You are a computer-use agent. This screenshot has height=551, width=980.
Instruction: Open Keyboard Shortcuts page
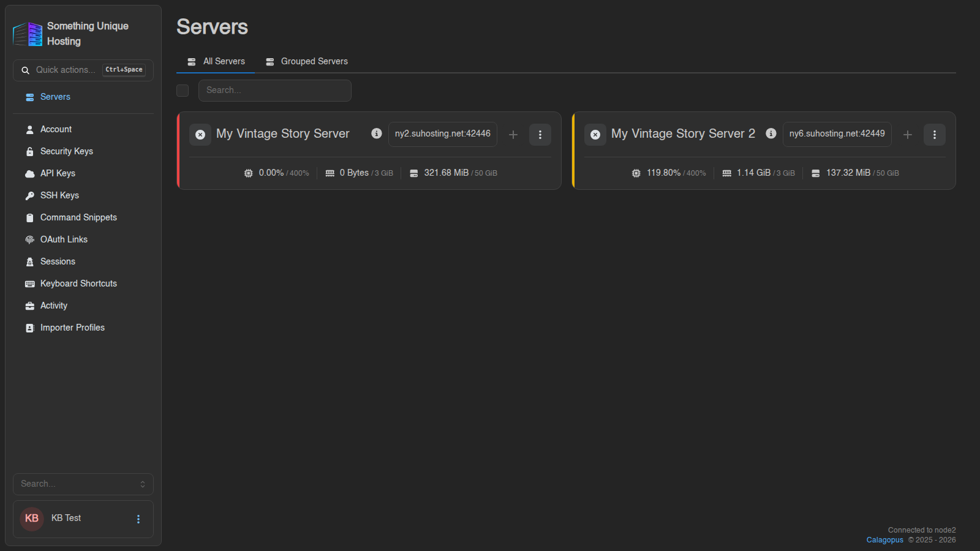tap(83, 283)
